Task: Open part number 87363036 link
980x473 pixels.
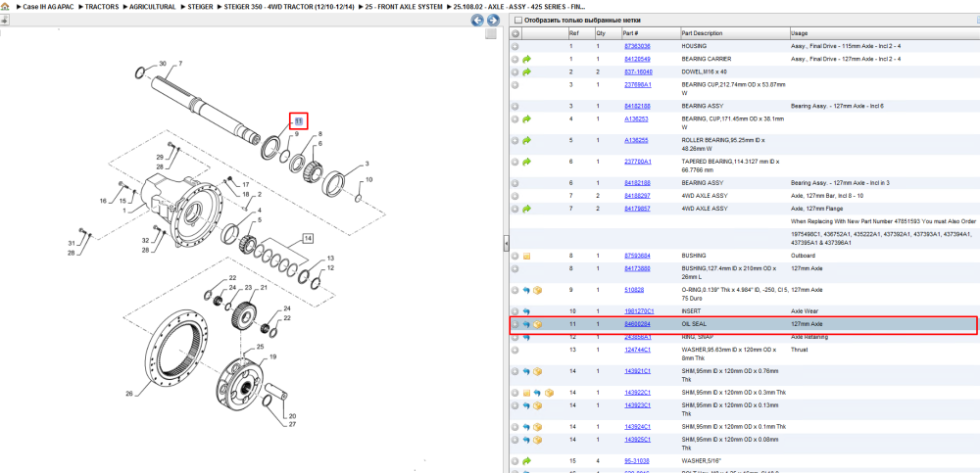Action: point(638,46)
